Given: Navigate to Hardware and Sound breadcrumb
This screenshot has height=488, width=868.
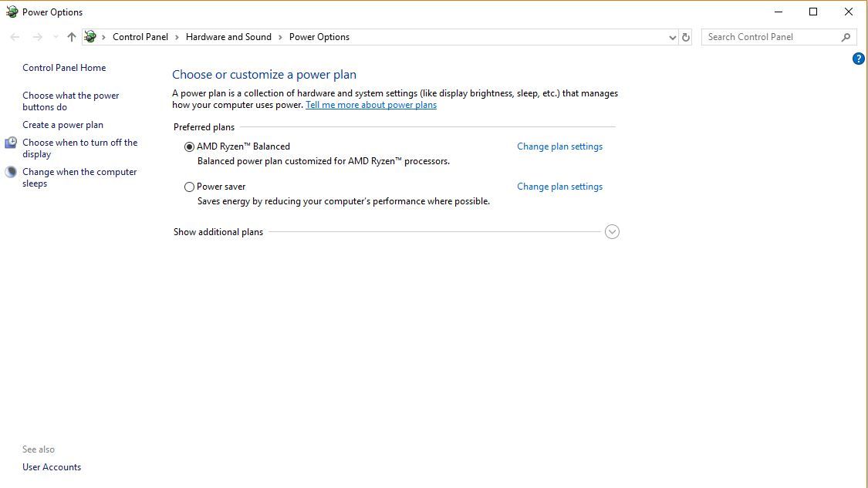Looking at the screenshot, I should pyautogui.click(x=228, y=37).
